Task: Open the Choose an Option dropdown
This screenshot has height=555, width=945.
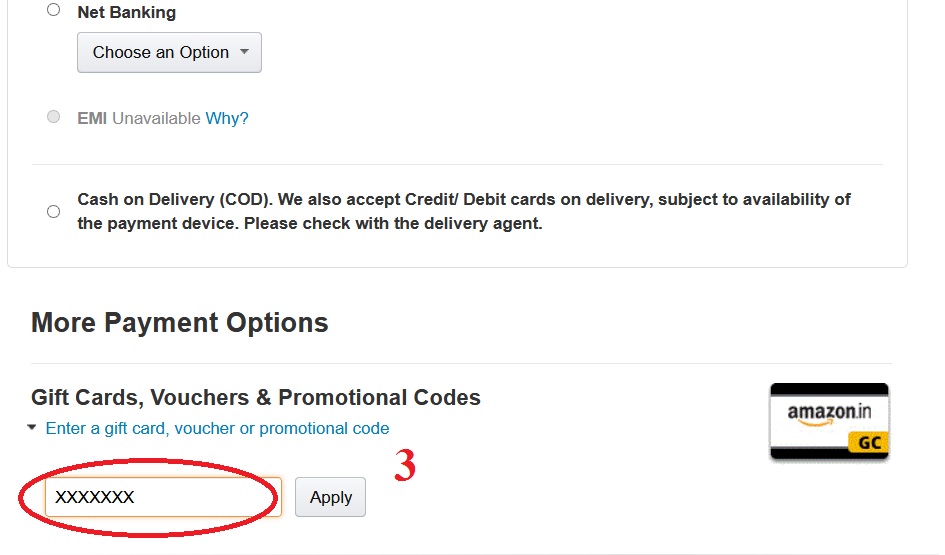Action: coord(169,53)
